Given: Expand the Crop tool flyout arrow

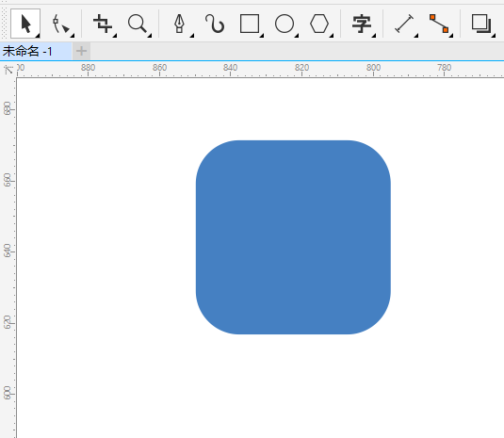Looking at the screenshot, I should tap(115, 36).
